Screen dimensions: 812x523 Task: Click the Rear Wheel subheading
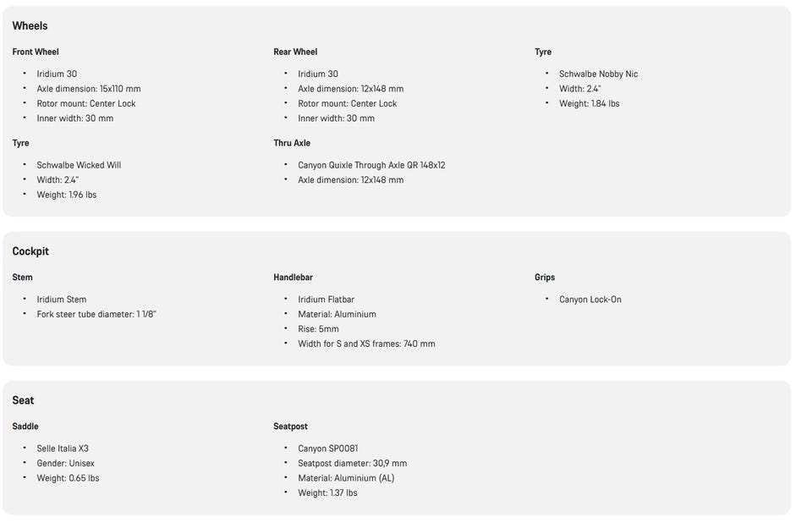[x=295, y=52]
